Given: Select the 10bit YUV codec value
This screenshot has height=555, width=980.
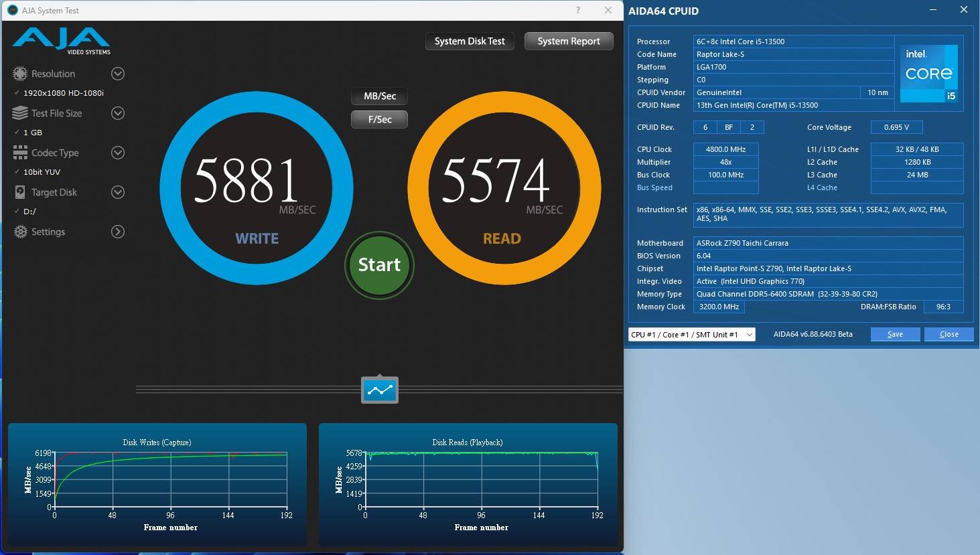Looking at the screenshot, I should click(x=42, y=172).
